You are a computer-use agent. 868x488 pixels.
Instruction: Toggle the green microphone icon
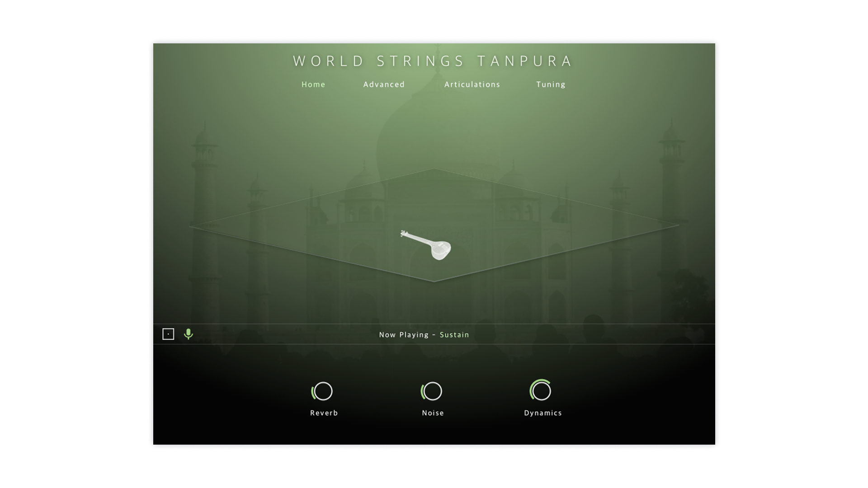pos(189,334)
